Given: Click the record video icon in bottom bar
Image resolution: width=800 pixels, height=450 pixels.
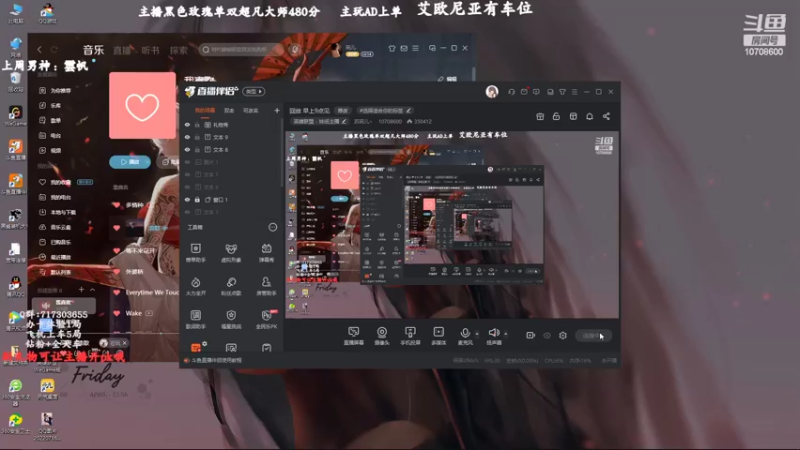Looking at the screenshot, I should (x=530, y=335).
